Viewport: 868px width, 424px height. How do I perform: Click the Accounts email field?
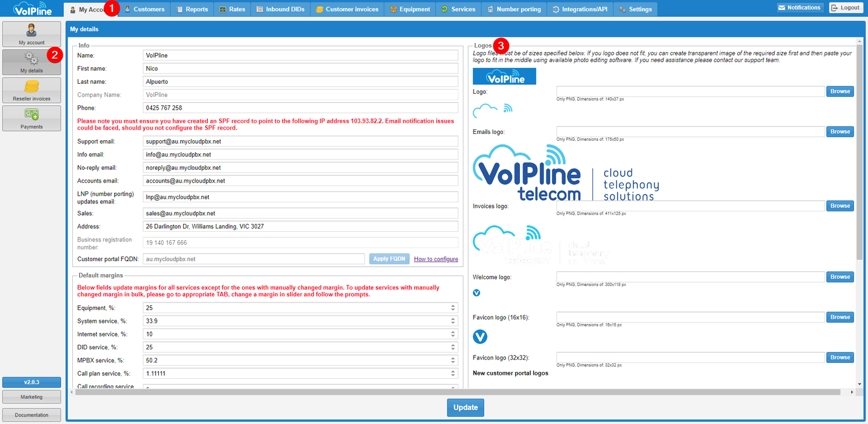pos(301,181)
